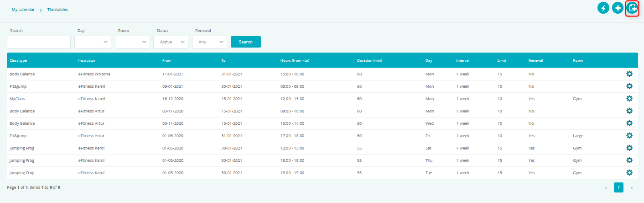Click the plus icon to add timetable
The height and width of the screenshot is (203, 644).
(x=618, y=8)
